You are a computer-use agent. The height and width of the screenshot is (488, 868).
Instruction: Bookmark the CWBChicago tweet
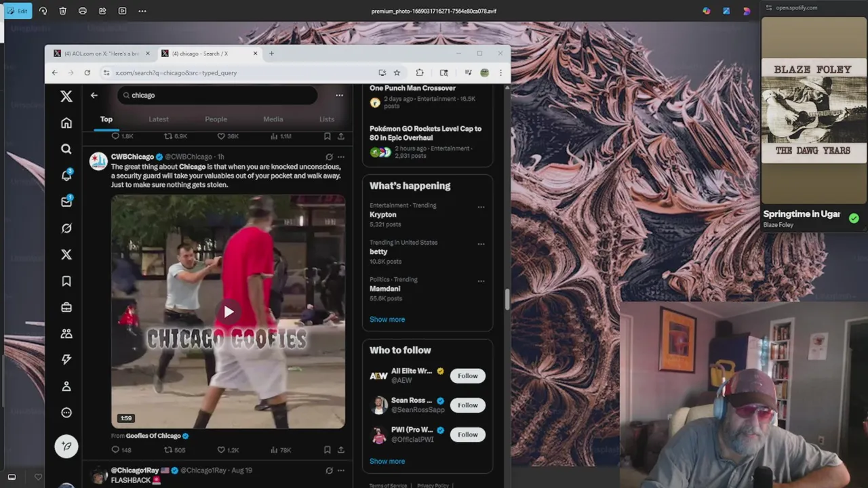pos(327,449)
